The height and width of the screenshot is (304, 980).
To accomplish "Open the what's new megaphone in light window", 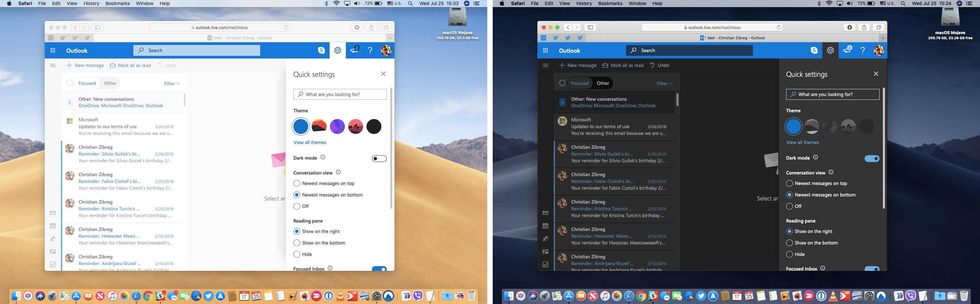I will click(354, 50).
